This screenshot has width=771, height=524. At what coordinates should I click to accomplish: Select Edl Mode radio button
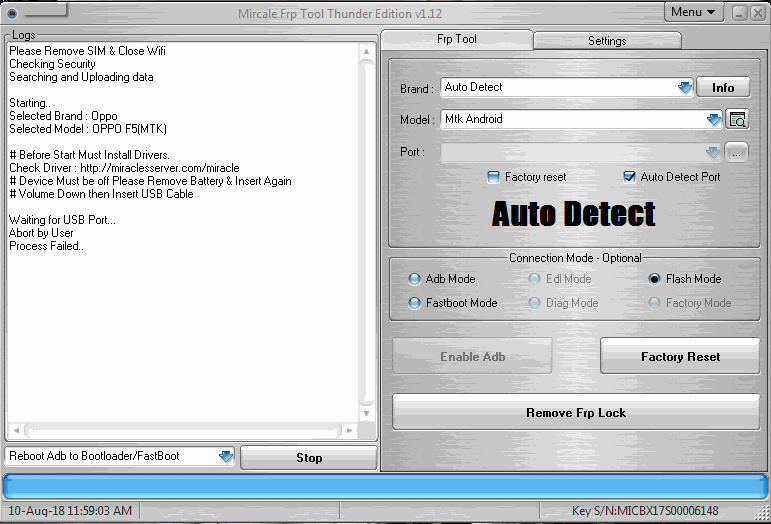pos(534,279)
